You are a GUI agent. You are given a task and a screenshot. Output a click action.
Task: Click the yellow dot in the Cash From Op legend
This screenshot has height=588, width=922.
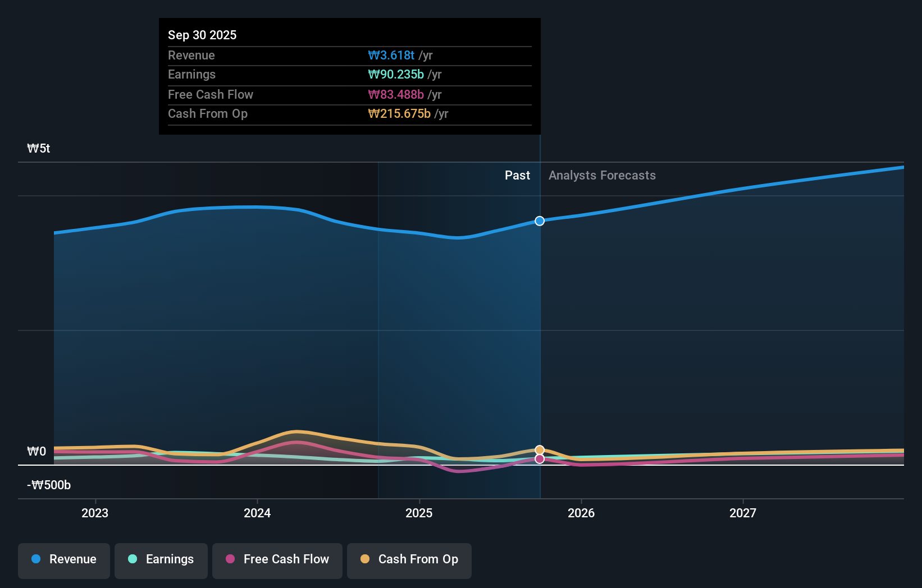click(x=366, y=559)
